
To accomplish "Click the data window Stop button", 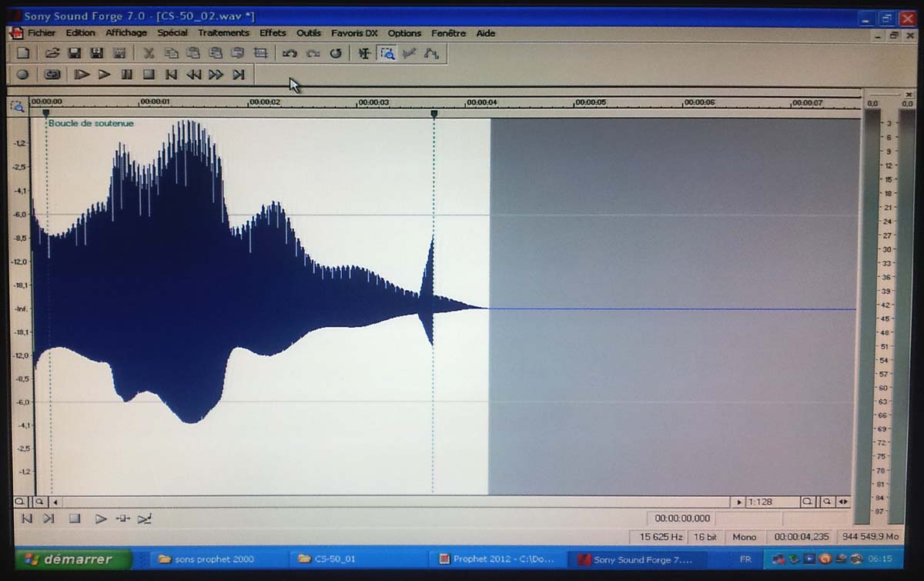I will click(75, 519).
